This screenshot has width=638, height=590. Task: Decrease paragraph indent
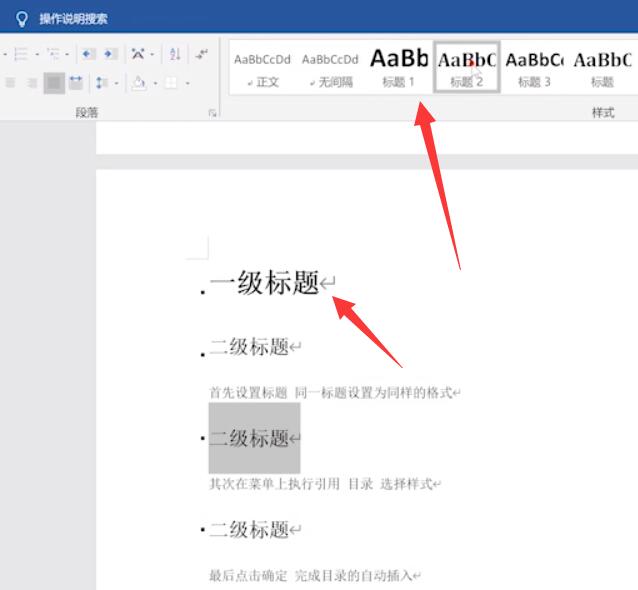tap(88, 54)
